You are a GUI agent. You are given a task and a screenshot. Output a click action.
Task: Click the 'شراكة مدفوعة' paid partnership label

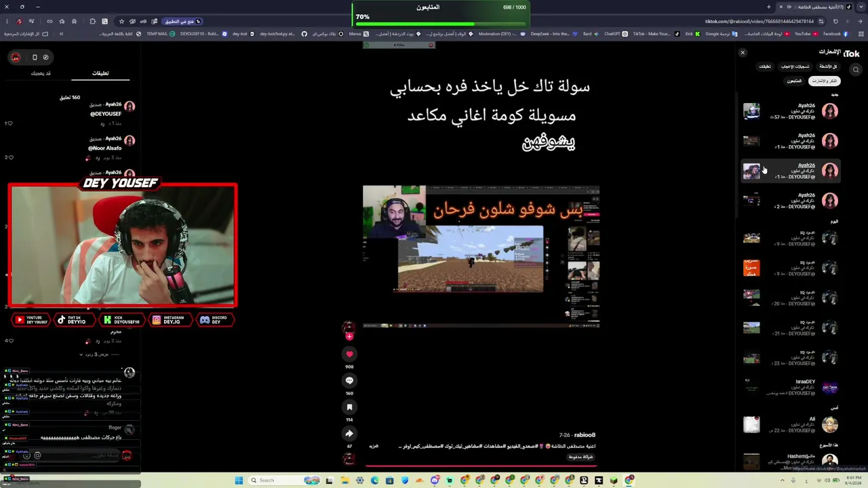pos(581,457)
